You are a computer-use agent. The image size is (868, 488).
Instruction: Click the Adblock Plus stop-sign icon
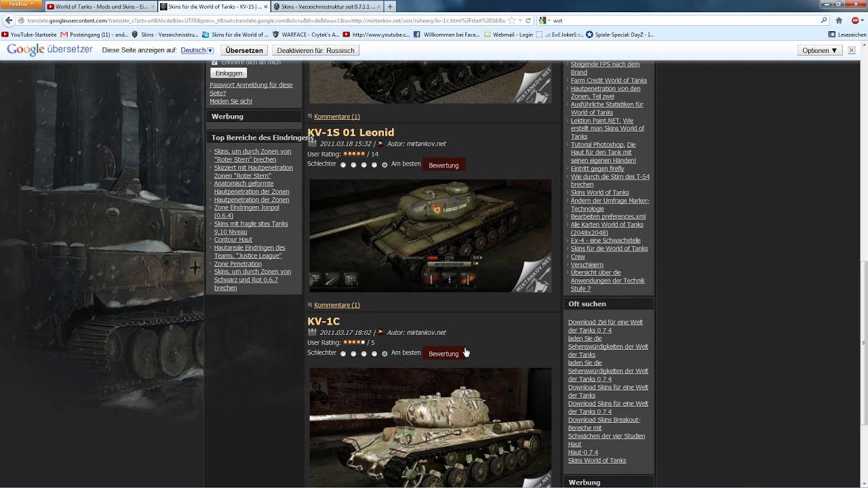click(x=856, y=20)
